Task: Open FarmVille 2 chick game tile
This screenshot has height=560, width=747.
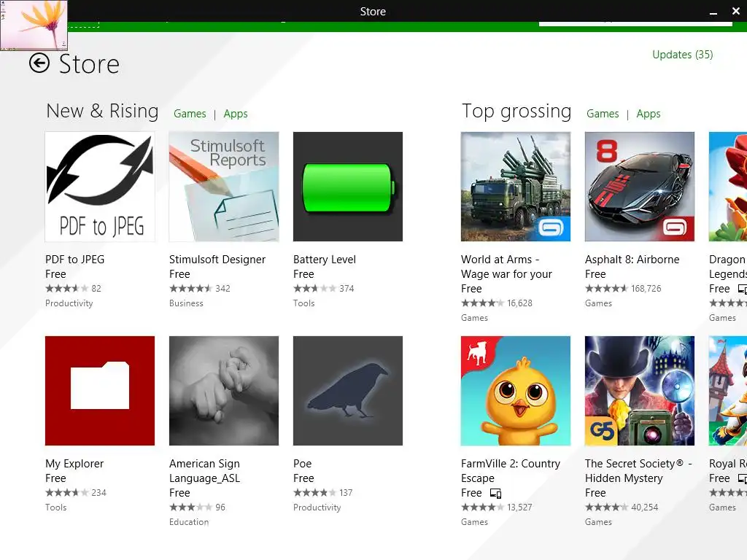Action: [516, 391]
